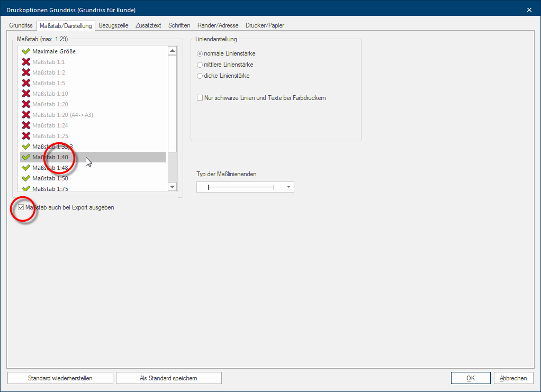Click 'Standard wiederherstellen' button
This screenshot has width=541, height=392.
[x=60, y=378]
